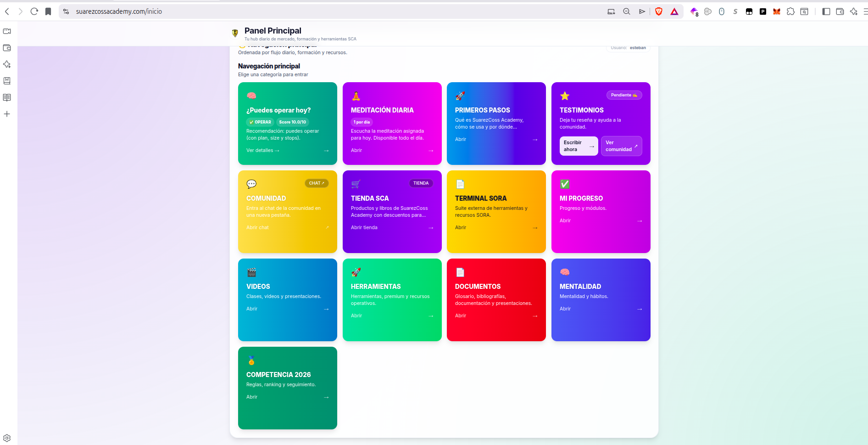Open the MEDITACIÓN DIARIA card
This screenshot has height=445, width=868.
(392, 123)
